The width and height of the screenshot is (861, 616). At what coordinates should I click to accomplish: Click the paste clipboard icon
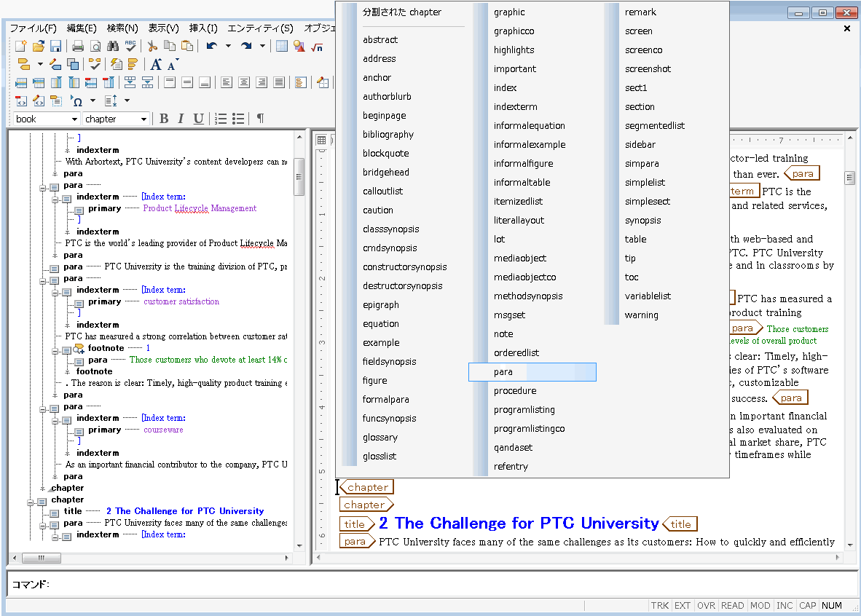click(187, 47)
